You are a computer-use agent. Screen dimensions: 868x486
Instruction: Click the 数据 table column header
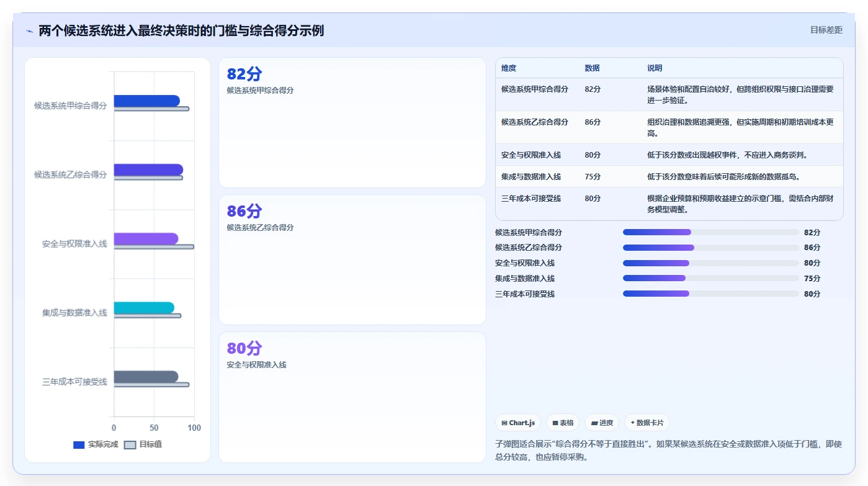click(592, 68)
